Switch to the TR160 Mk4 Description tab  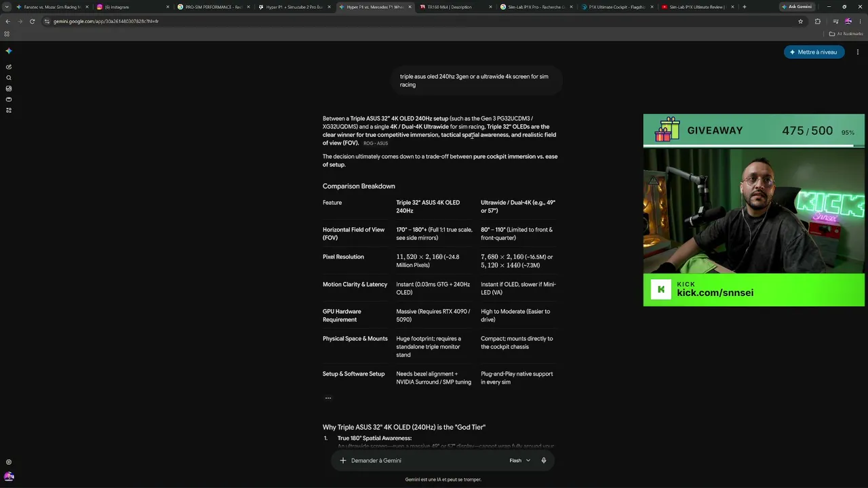point(456,7)
